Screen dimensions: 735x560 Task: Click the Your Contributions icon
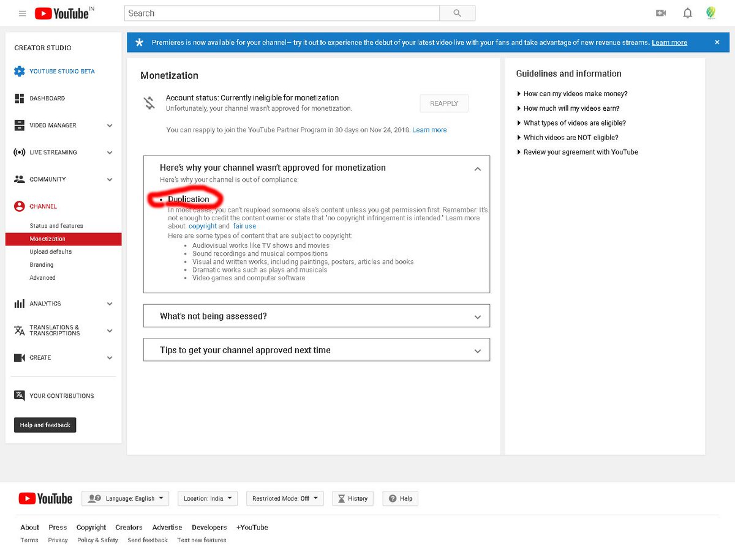(x=20, y=395)
